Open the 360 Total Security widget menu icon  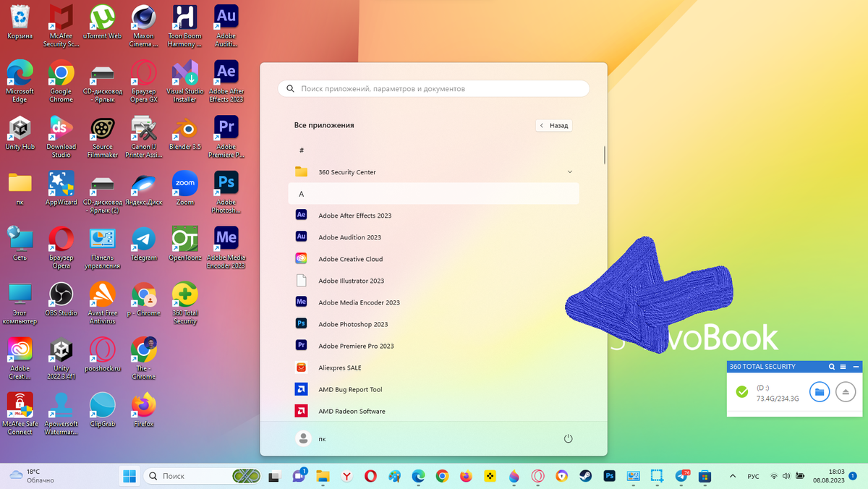click(x=843, y=367)
